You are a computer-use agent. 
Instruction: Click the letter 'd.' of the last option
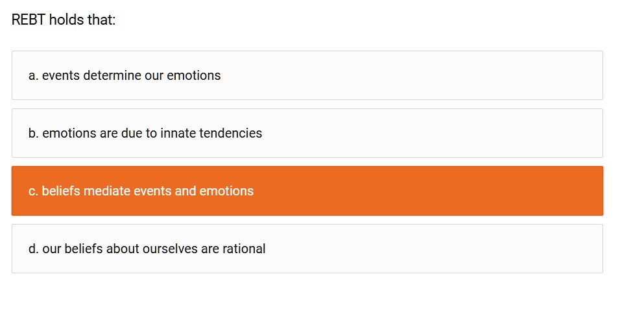coord(34,249)
